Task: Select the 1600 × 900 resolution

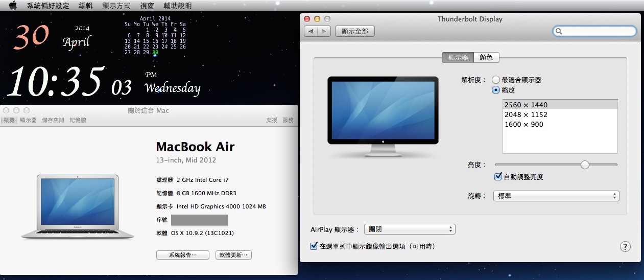Action: tap(560, 124)
